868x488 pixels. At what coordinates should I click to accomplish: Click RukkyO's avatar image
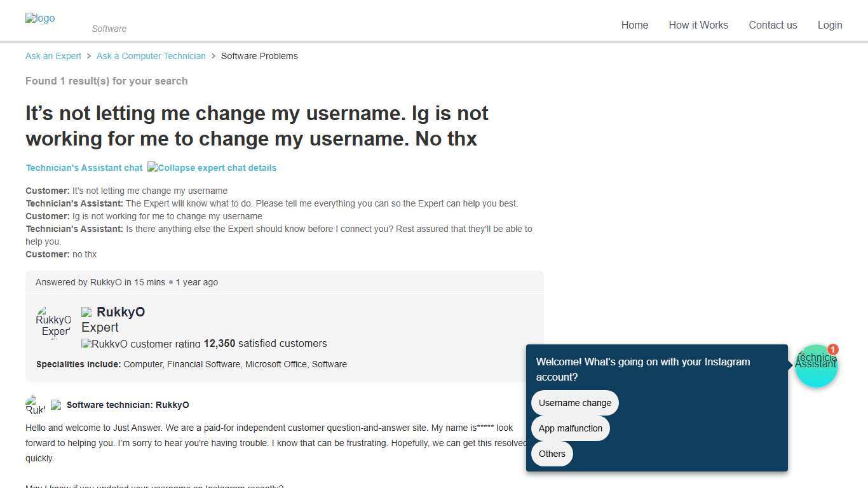pyautogui.click(x=53, y=321)
